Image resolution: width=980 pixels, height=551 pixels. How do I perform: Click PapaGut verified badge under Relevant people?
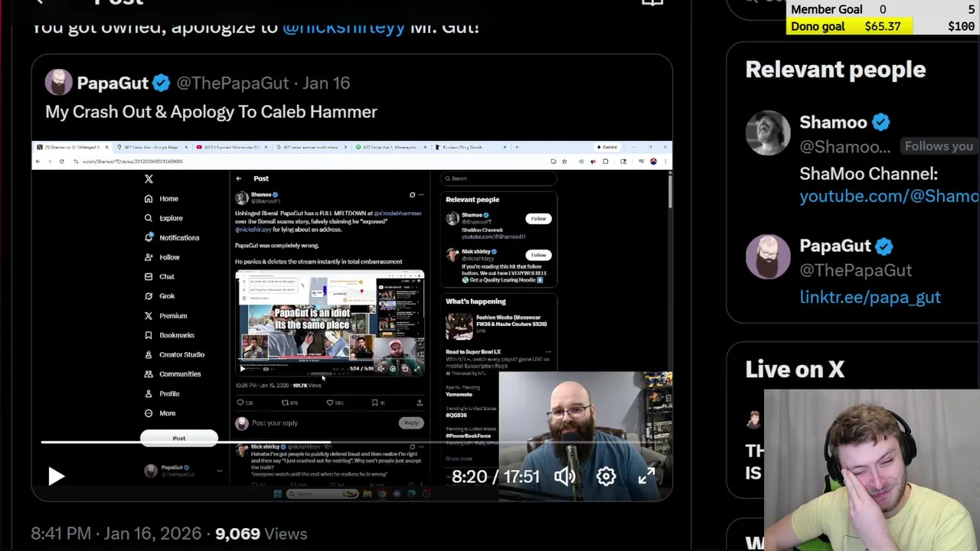[x=884, y=246]
